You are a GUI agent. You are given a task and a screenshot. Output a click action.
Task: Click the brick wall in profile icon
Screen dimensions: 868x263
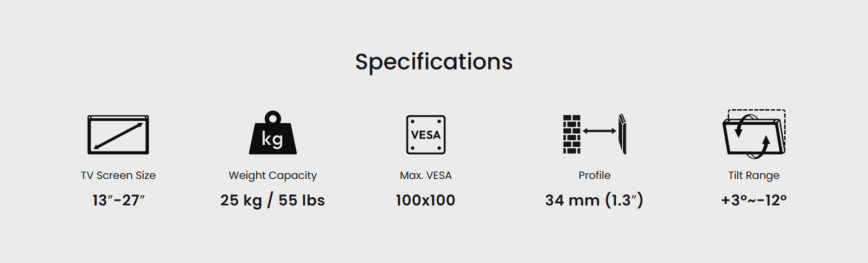click(571, 134)
